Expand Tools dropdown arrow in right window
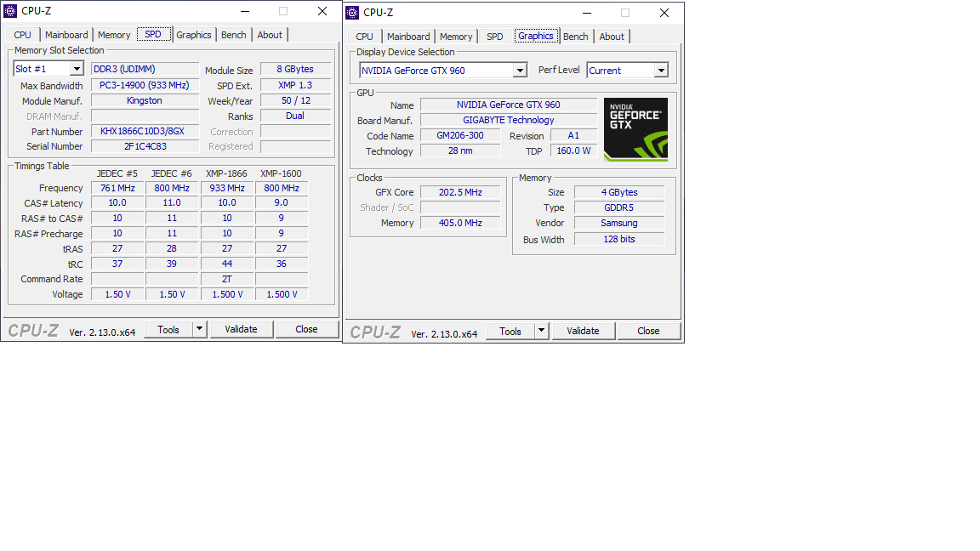980x551 pixels. click(541, 331)
